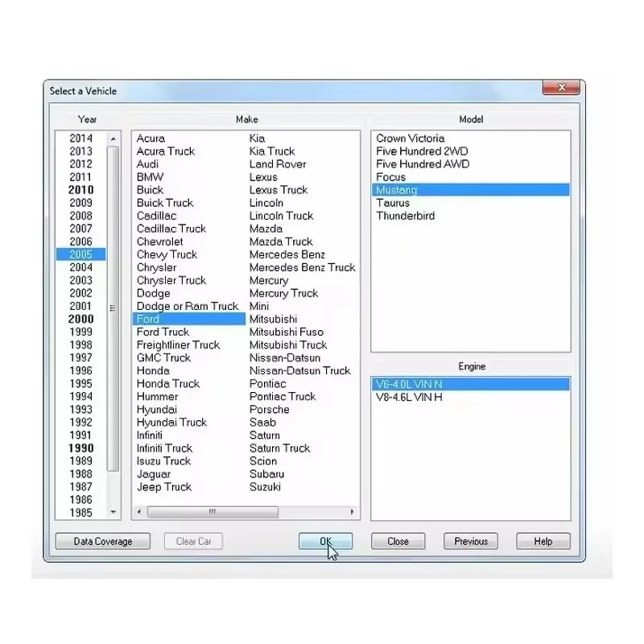The image size is (644, 644).
Task: Select Cadillac make
Action: [156, 216]
